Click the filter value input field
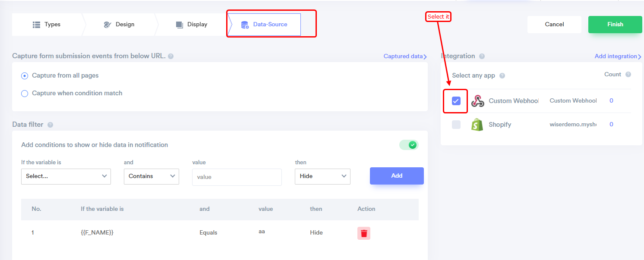This screenshot has height=260, width=644. (x=237, y=177)
